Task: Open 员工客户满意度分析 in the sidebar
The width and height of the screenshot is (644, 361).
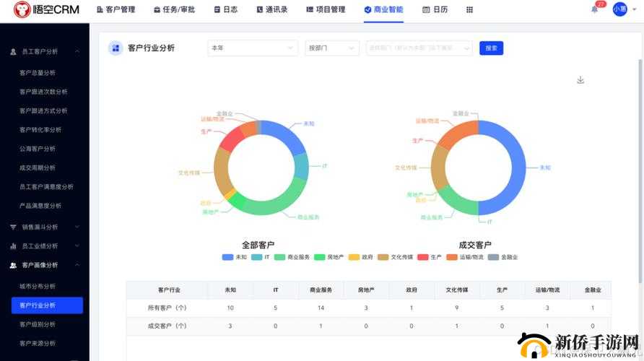Action: click(46, 186)
